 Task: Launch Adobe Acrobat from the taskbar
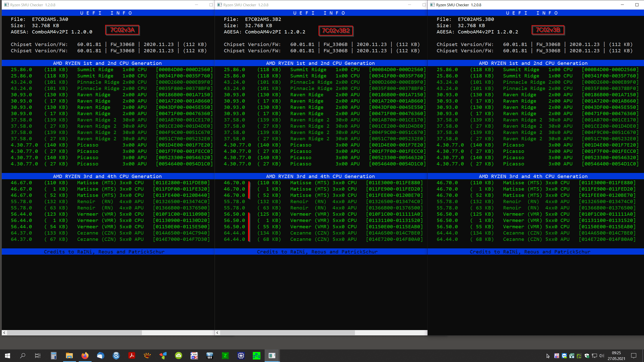pos(132,355)
